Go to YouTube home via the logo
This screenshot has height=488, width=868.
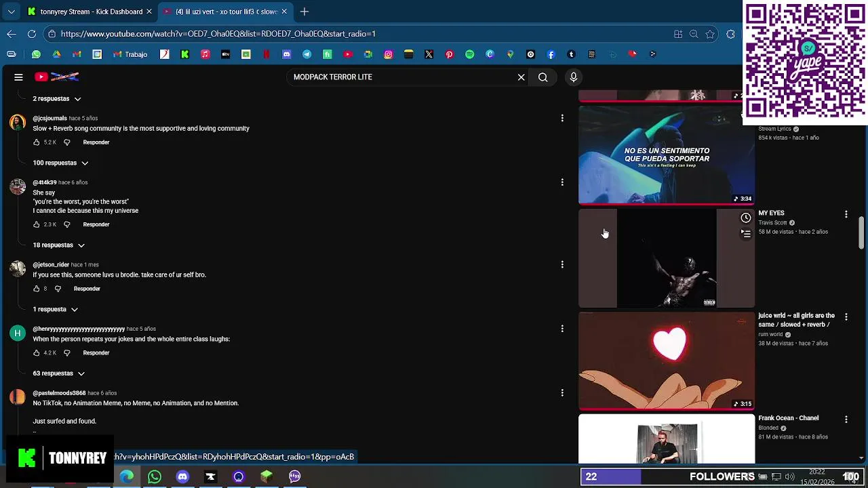57,77
